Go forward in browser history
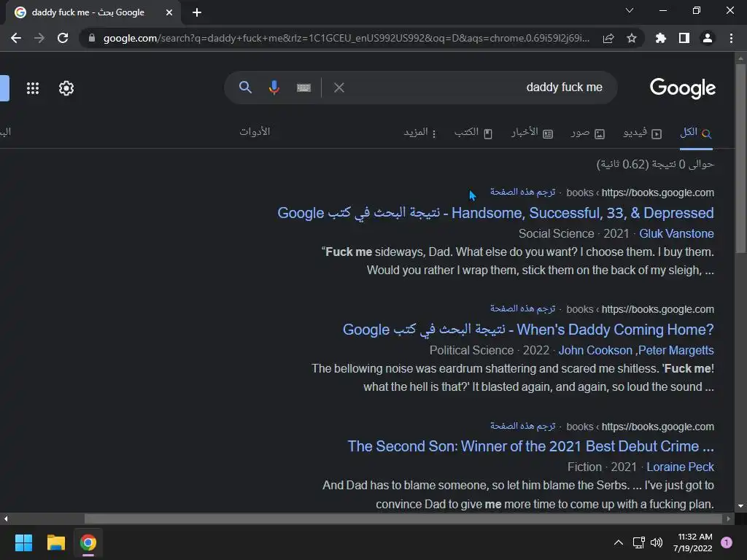Image resolution: width=747 pixels, height=560 pixels. [39, 38]
